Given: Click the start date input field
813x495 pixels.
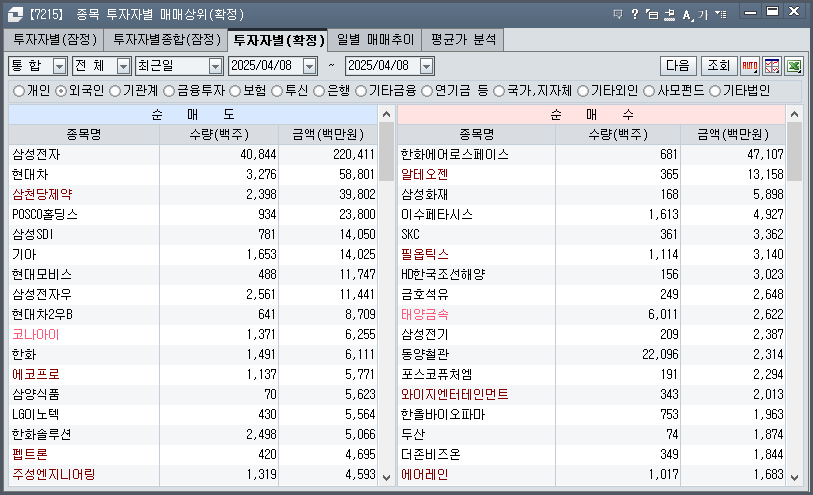Looking at the screenshot, I should [x=266, y=66].
